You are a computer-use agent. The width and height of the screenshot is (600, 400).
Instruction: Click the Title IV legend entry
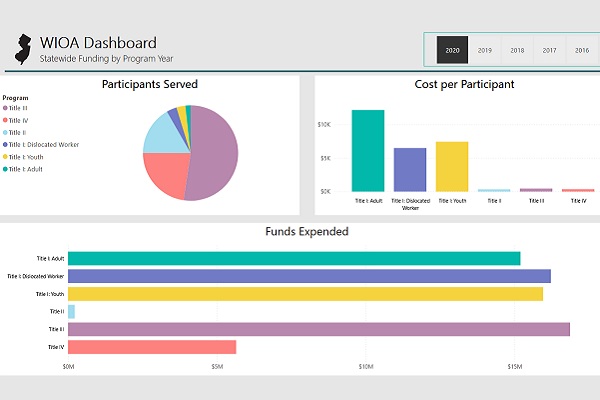tap(15, 120)
